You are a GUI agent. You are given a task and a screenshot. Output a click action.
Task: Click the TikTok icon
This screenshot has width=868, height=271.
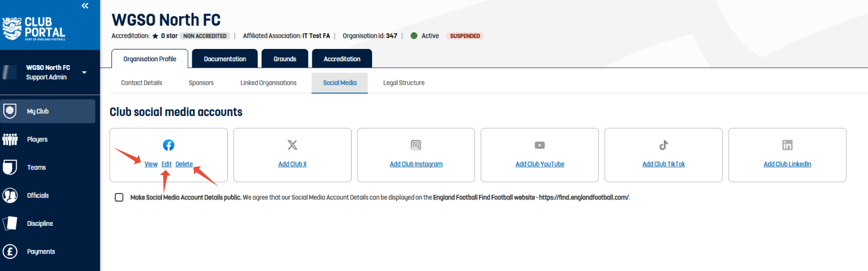pyautogui.click(x=663, y=145)
